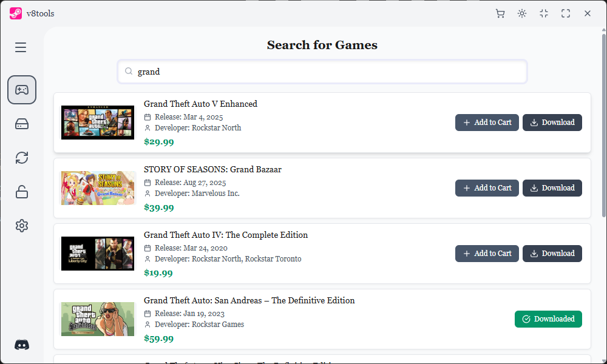Click the unlock padlock icon in sidebar

click(x=22, y=191)
